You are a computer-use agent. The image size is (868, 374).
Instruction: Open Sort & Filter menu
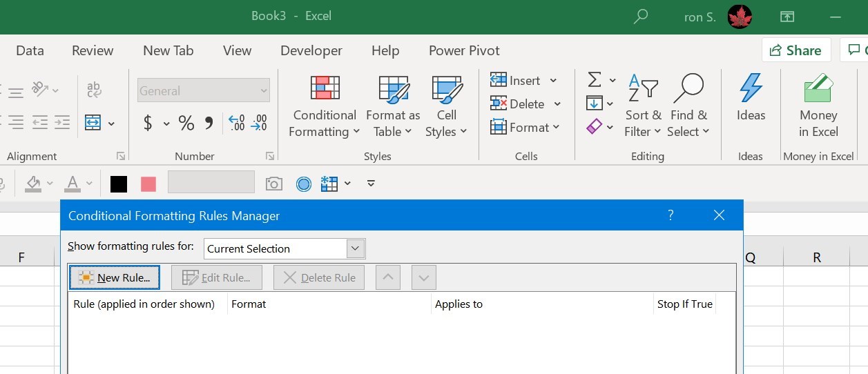click(643, 107)
